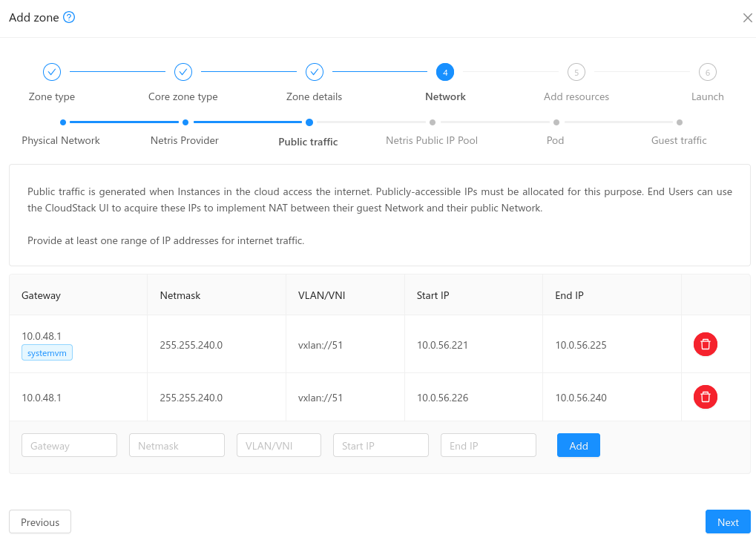Click the Zone type completed checkmark step
Screen dimensions: 756x546
[52, 72]
